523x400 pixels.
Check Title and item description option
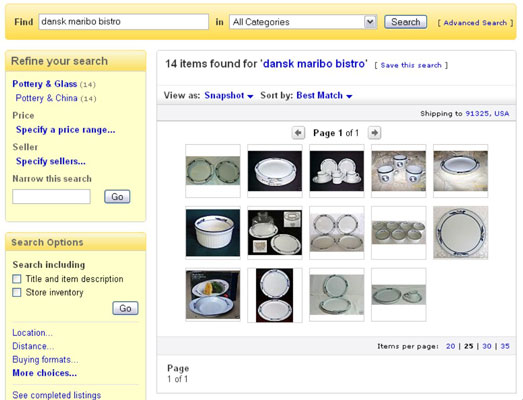click(17, 279)
